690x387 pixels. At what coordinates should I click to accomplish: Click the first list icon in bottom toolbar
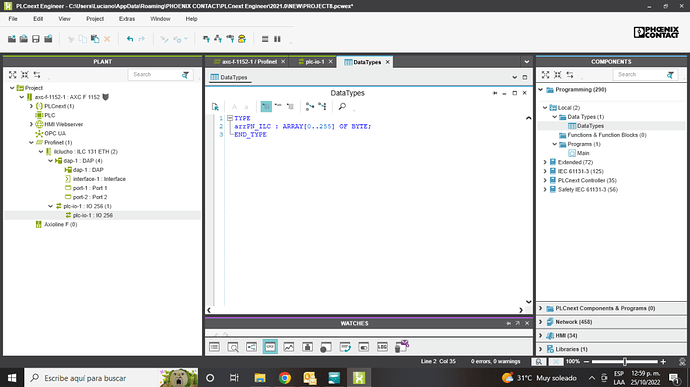click(x=214, y=347)
